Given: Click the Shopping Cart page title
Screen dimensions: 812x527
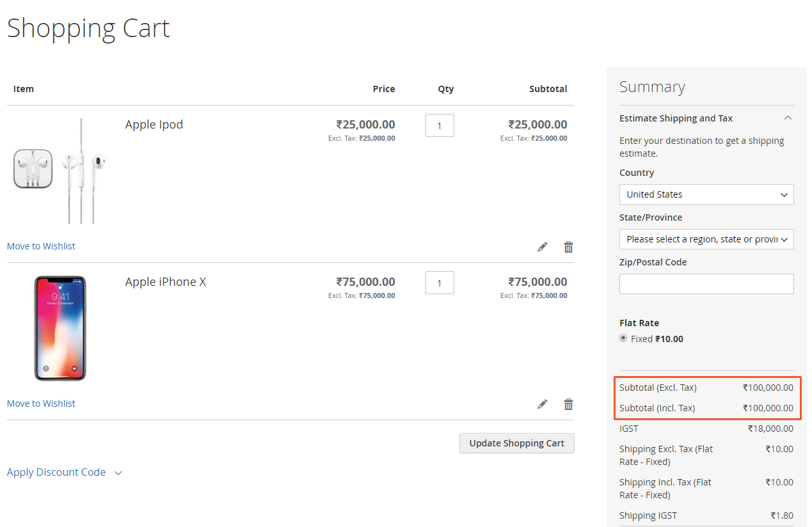Looking at the screenshot, I should [x=88, y=29].
